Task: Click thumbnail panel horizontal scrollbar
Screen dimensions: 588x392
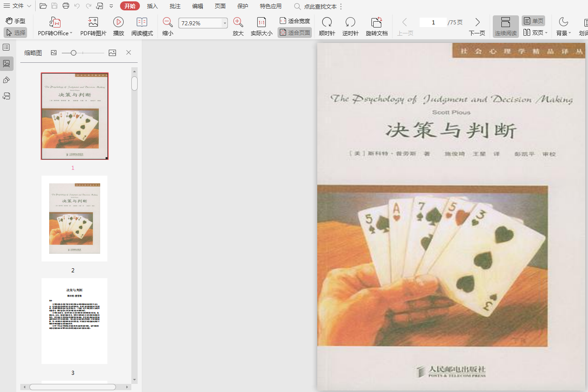Action: [x=72, y=387]
